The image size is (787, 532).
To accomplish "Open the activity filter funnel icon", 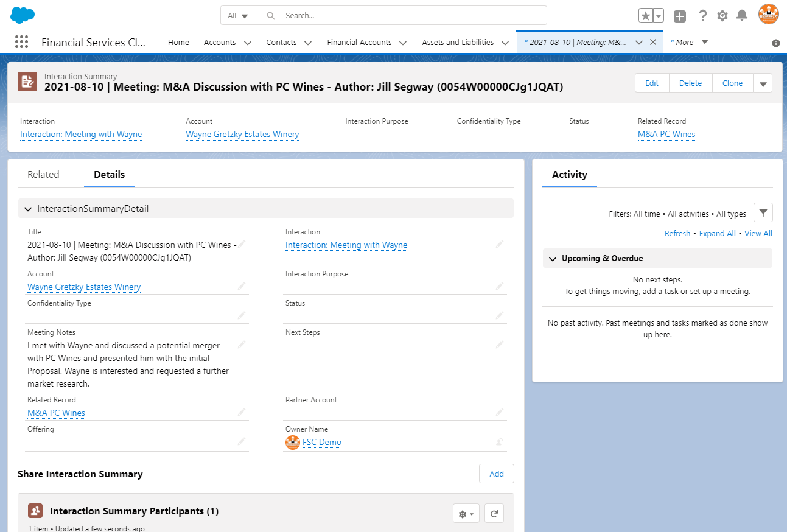I will (763, 213).
